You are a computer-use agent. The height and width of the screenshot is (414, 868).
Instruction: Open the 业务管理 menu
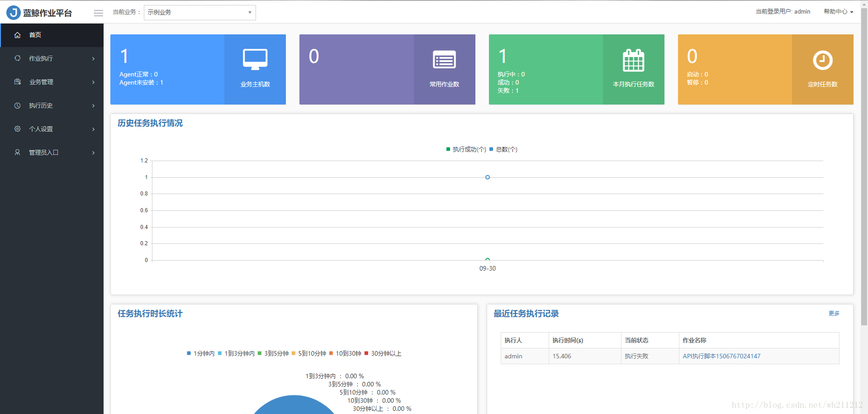[52, 82]
